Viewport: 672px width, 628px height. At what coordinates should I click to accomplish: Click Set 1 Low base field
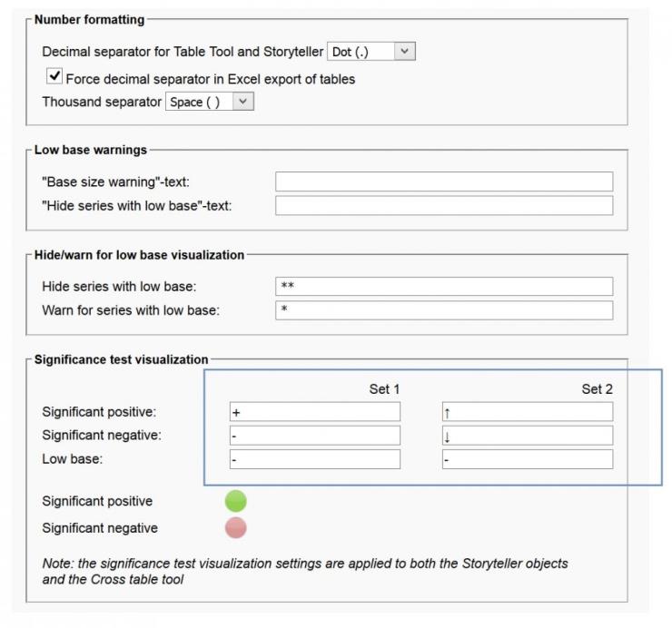pos(314,459)
